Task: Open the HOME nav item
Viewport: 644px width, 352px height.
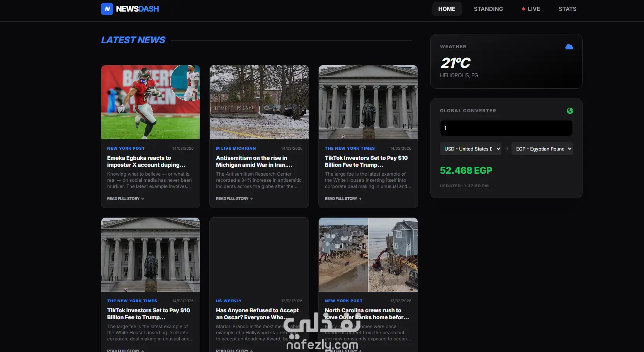Action: click(x=447, y=9)
